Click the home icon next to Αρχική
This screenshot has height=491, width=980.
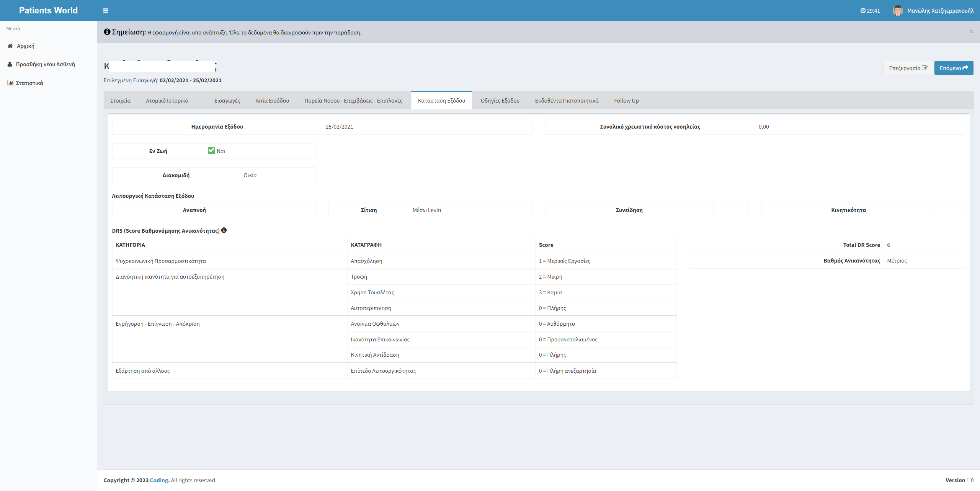(x=10, y=46)
